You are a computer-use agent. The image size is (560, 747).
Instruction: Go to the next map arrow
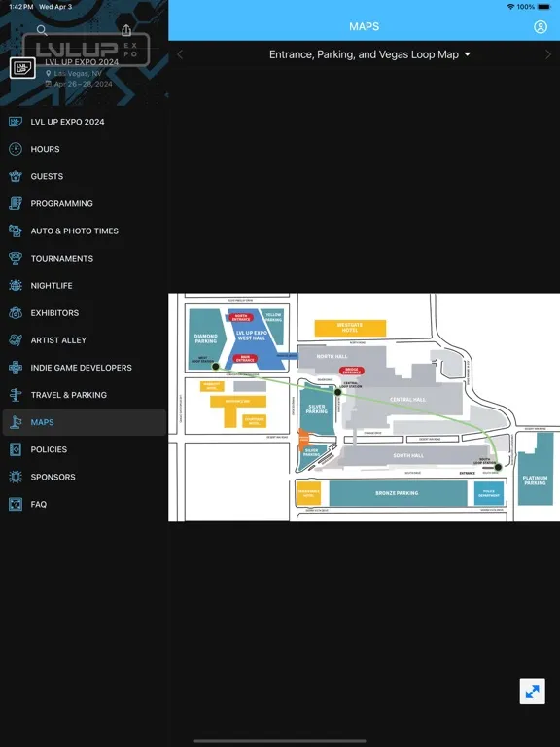point(548,54)
